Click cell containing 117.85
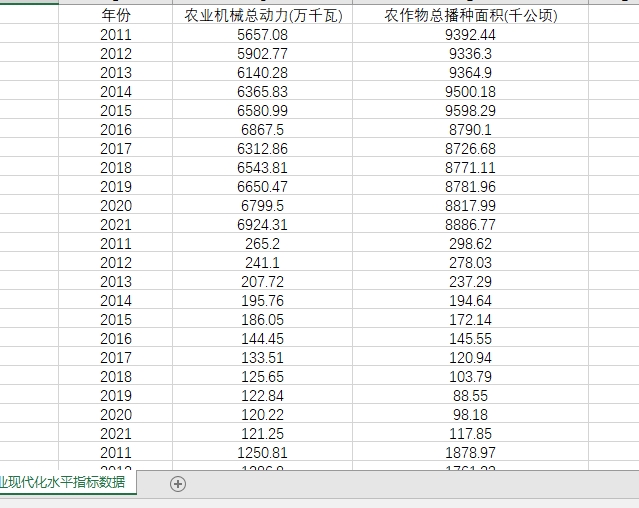This screenshot has height=508, width=639. (x=470, y=434)
